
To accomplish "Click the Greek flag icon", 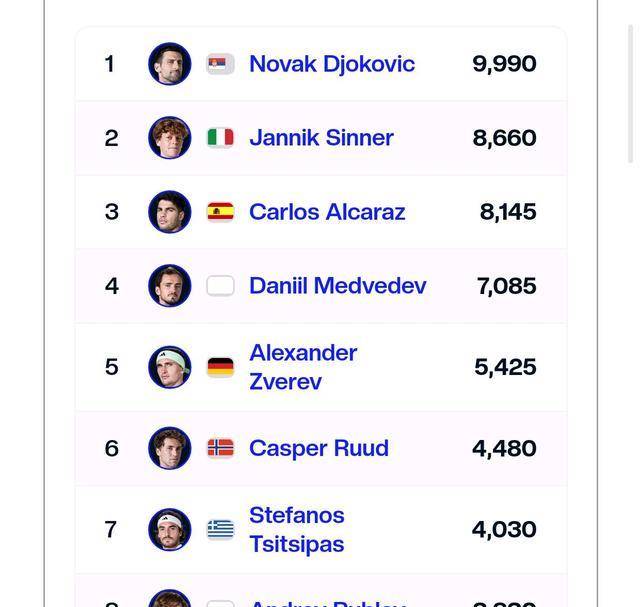I will coord(220,529).
